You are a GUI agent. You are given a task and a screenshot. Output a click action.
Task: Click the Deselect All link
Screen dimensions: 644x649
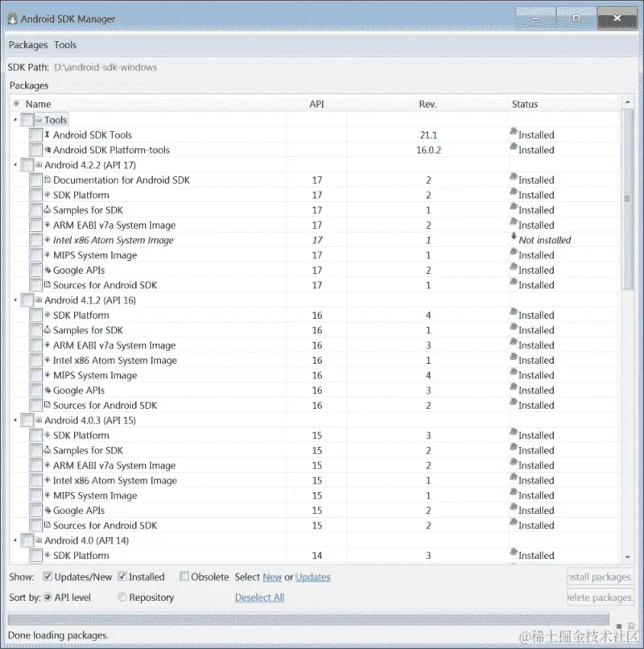click(259, 597)
